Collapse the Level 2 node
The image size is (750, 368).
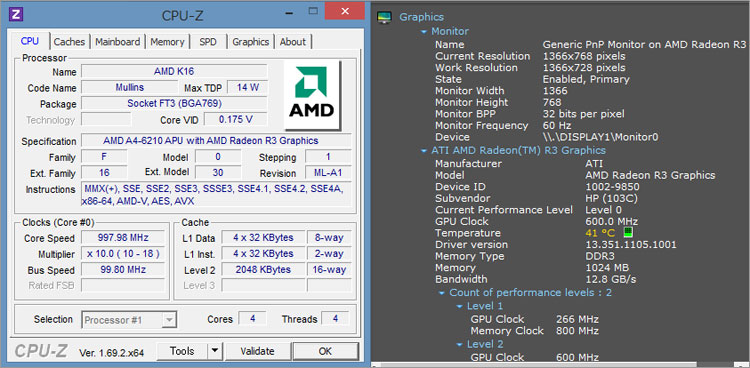[x=459, y=345]
